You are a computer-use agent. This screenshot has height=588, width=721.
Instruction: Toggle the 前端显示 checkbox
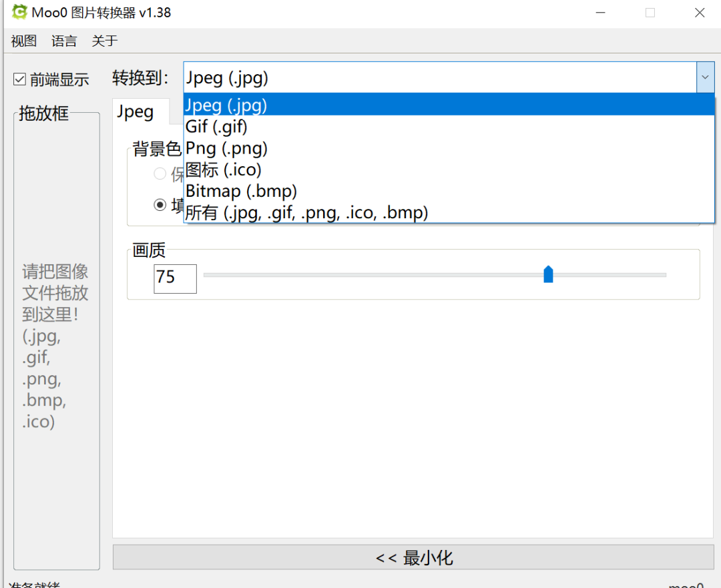click(19, 79)
